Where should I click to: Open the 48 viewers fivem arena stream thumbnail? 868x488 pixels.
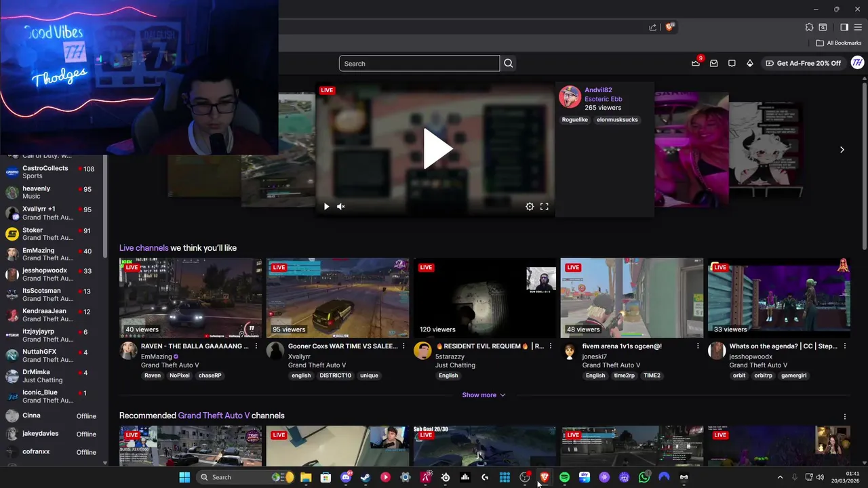tap(632, 298)
